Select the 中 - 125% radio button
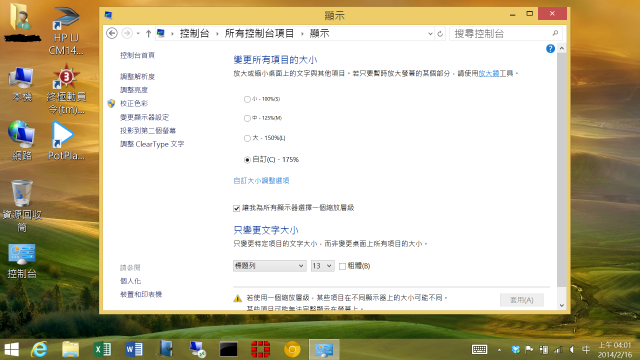640x360 pixels. tap(247, 118)
